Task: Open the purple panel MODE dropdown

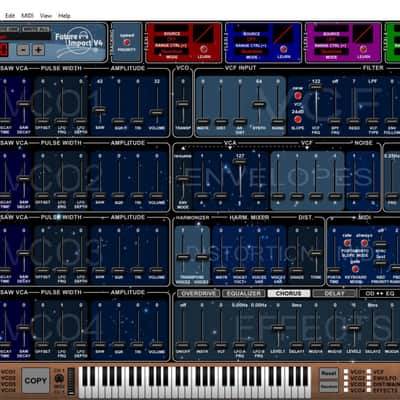Action: click(x=332, y=52)
